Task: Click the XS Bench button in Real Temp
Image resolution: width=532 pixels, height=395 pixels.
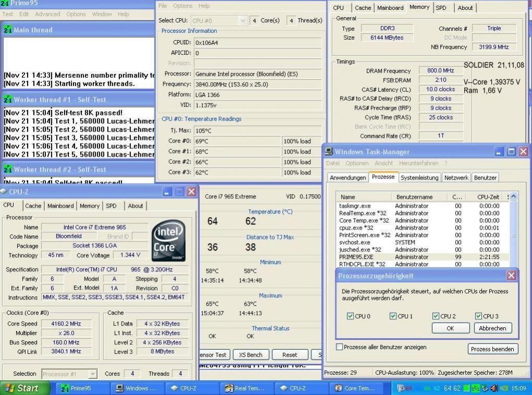Action: pos(251,355)
